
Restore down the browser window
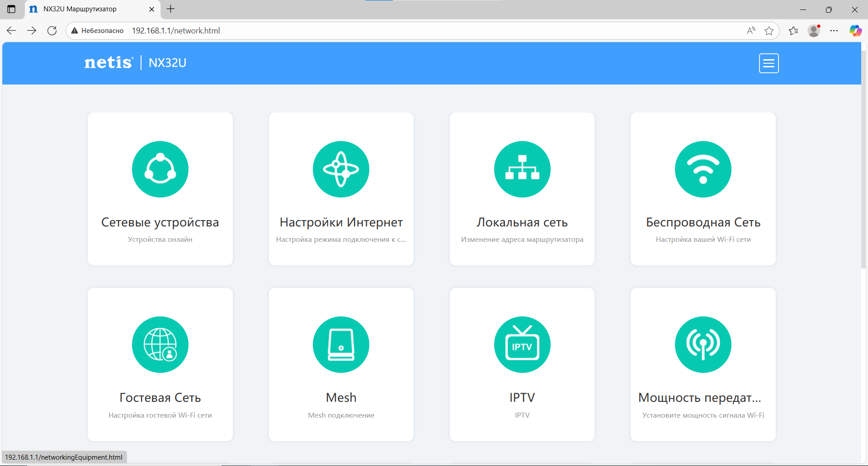coord(829,9)
